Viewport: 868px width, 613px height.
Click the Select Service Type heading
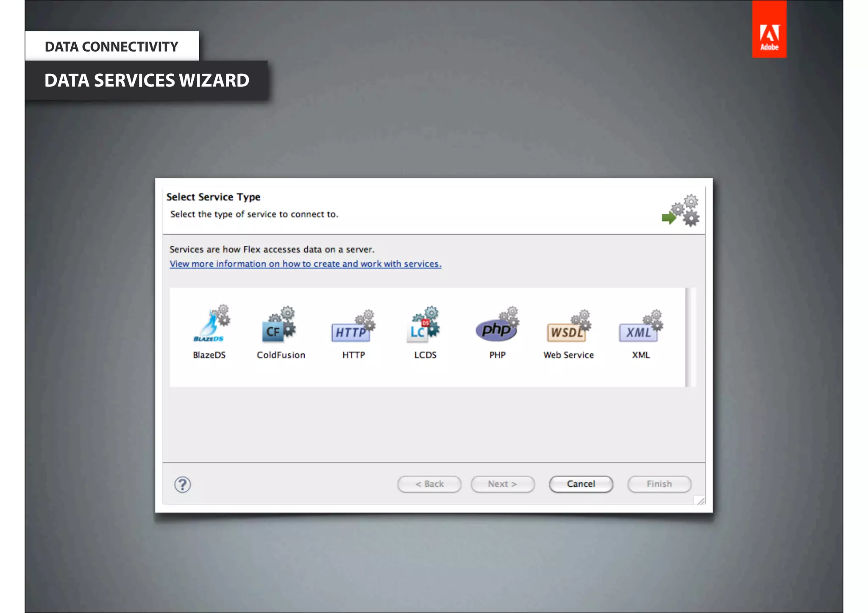coord(213,197)
